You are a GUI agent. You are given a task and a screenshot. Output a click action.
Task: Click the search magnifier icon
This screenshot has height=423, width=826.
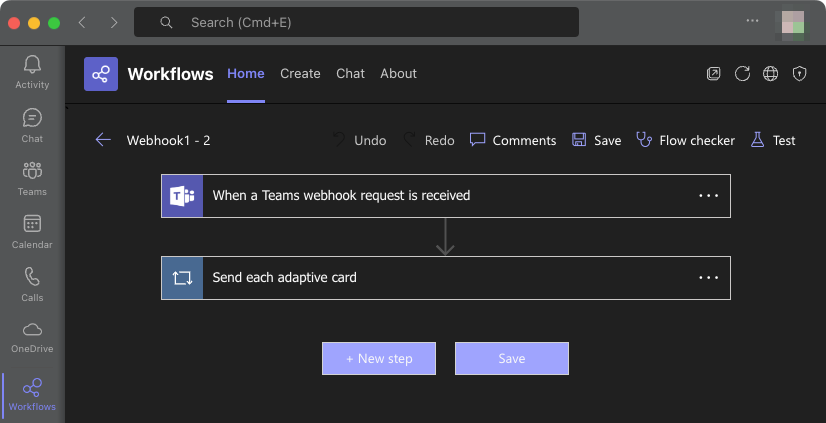pyautogui.click(x=166, y=22)
